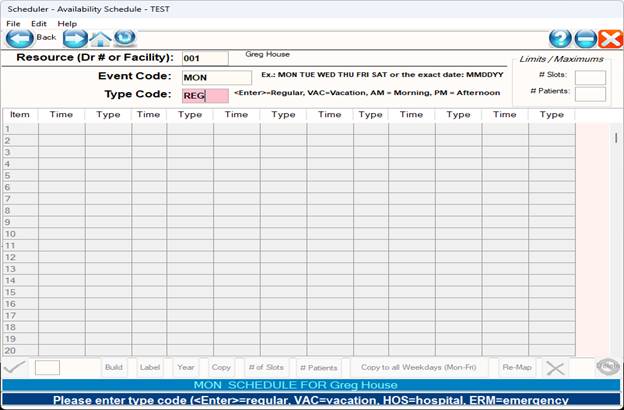Click the vertical scrollbar on grid

coord(615,240)
